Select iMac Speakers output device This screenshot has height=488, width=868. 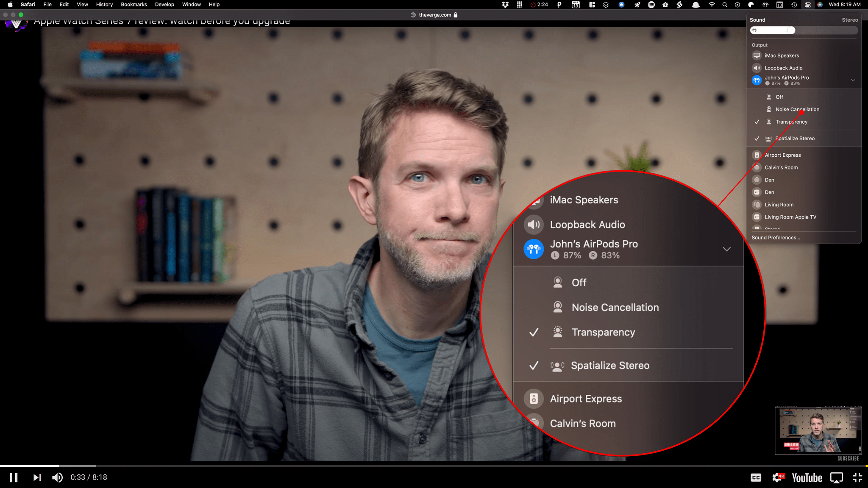click(781, 55)
